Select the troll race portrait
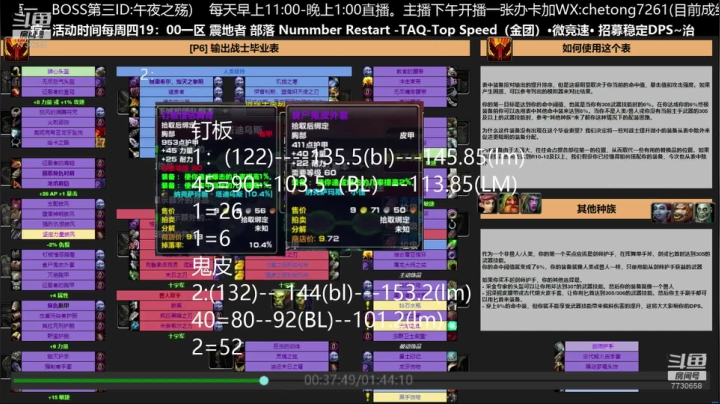This screenshot has width=720, height=404. [x=661, y=213]
